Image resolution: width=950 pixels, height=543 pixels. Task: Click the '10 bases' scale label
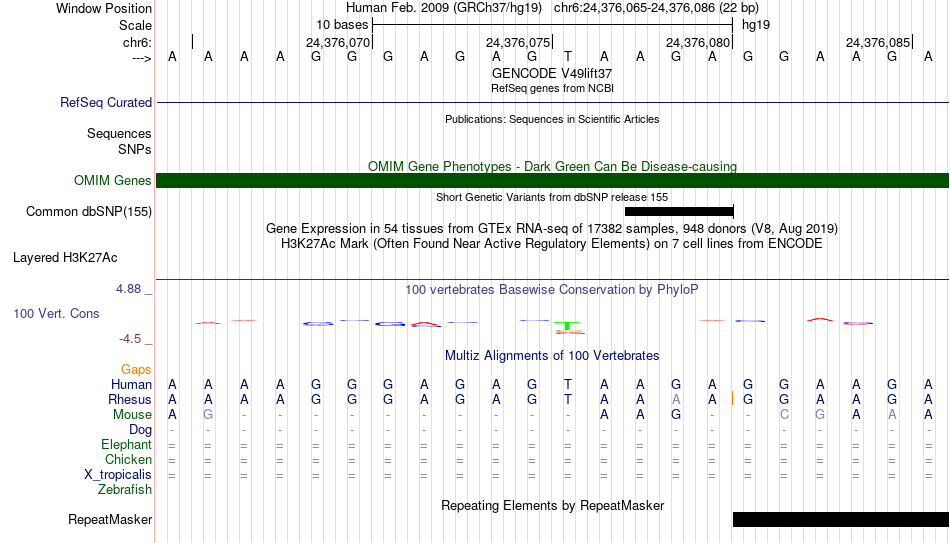coord(342,25)
